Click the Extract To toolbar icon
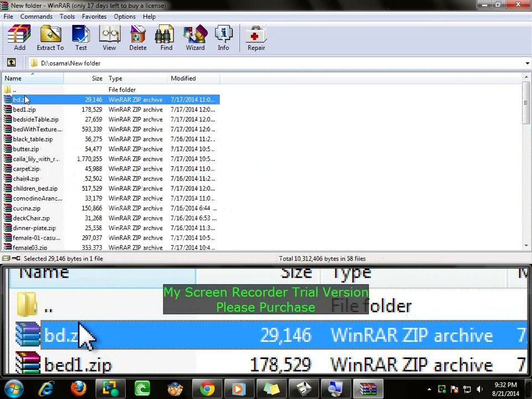532x399 pixels. (x=50, y=38)
